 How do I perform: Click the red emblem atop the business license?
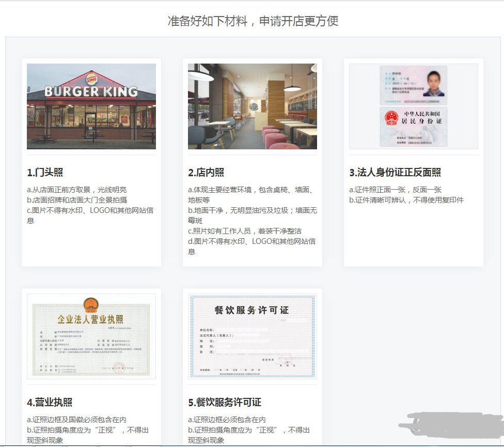click(91, 305)
